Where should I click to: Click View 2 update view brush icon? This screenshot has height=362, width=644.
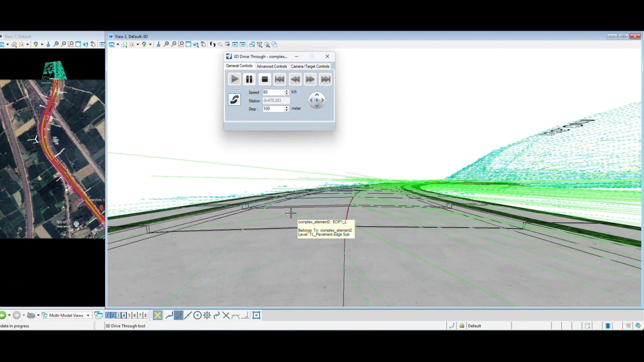click(158, 44)
